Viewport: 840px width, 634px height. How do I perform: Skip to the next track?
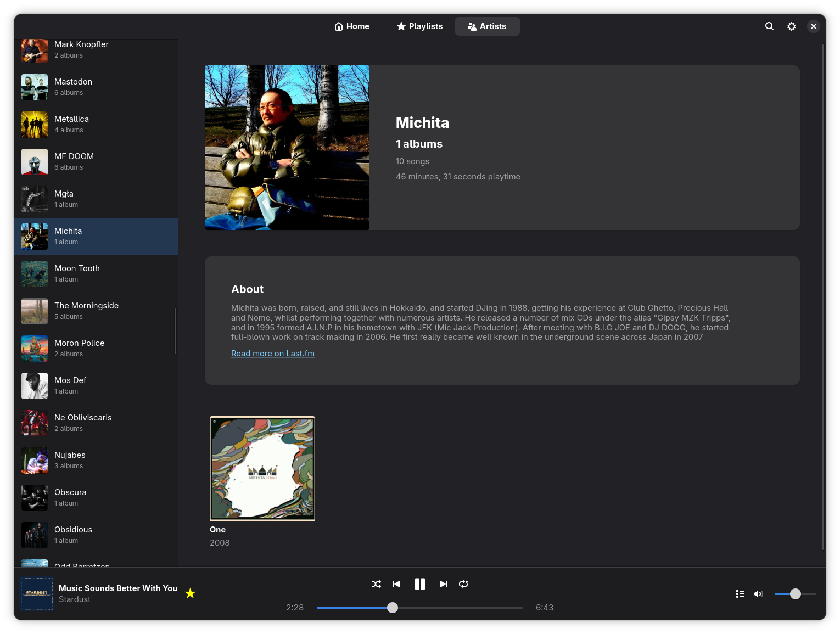click(x=444, y=584)
